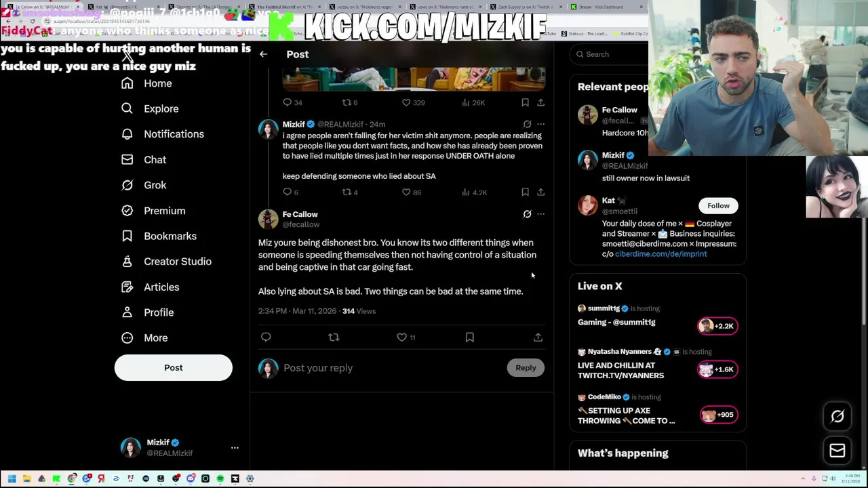Click the Post your reply field
868x488 pixels.
click(x=390, y=368)
